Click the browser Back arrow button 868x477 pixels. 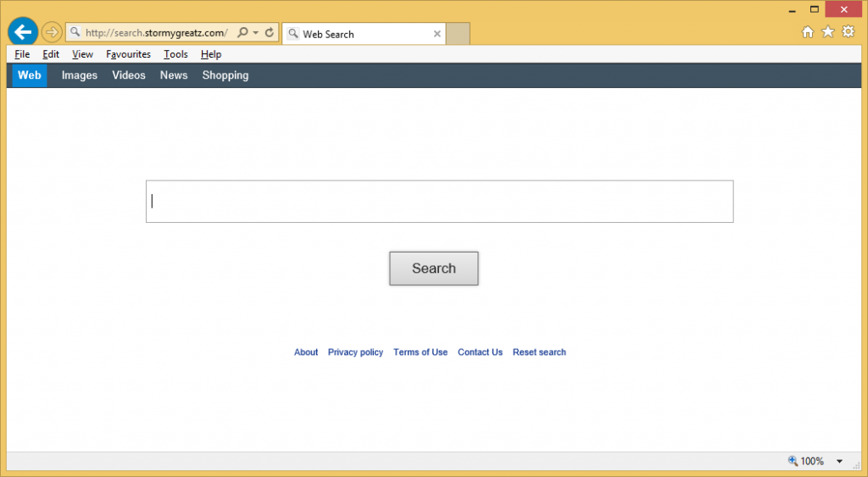(x=23, y=32)
